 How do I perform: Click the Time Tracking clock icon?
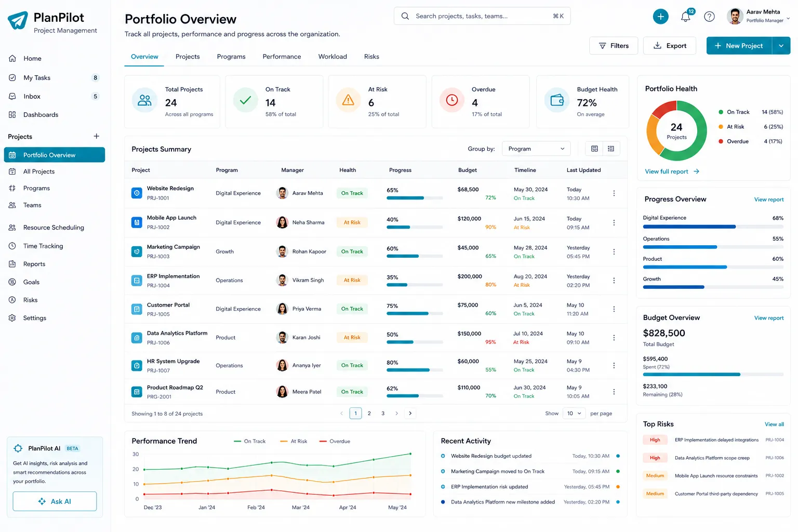[x=12, y=246]
